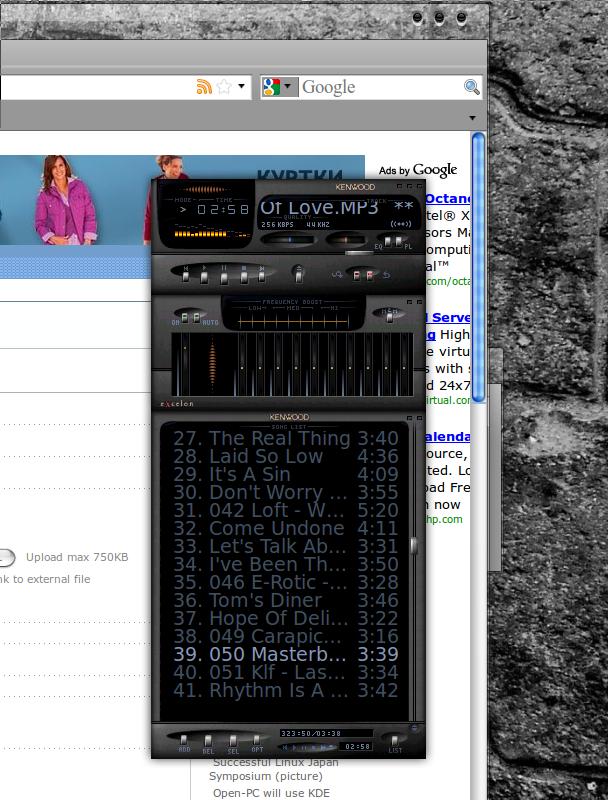Select track 28. Laid So Low
Image resolution: width=608 pixels, height=800 pixels.
click(286, 457)
